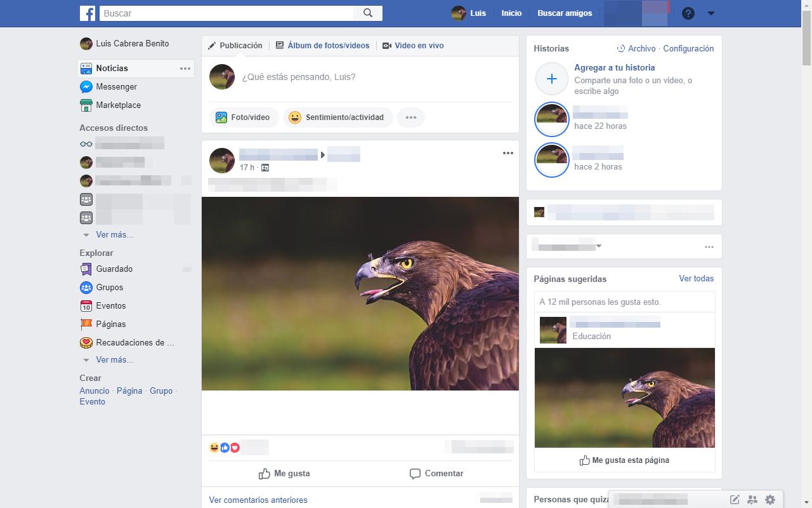Open the account dropdown arrow in top bar
Screen dimensions: 812x508
coord(711,13)
